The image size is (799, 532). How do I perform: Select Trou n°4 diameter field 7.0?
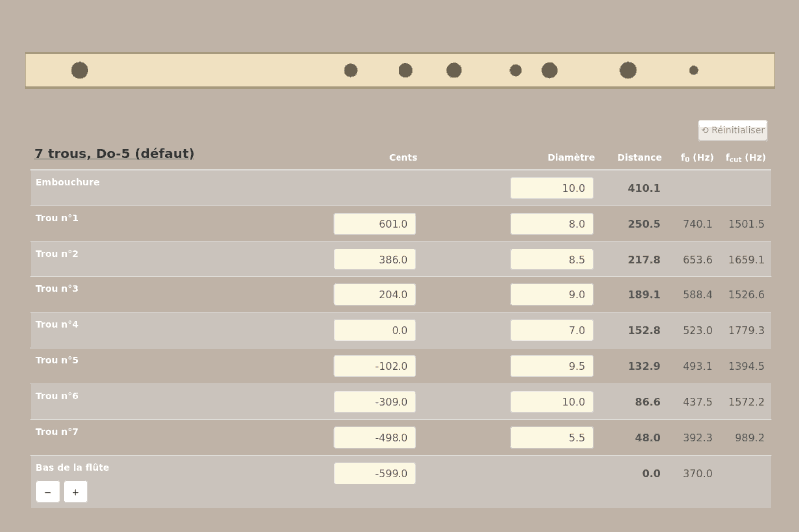coord(551,330)
